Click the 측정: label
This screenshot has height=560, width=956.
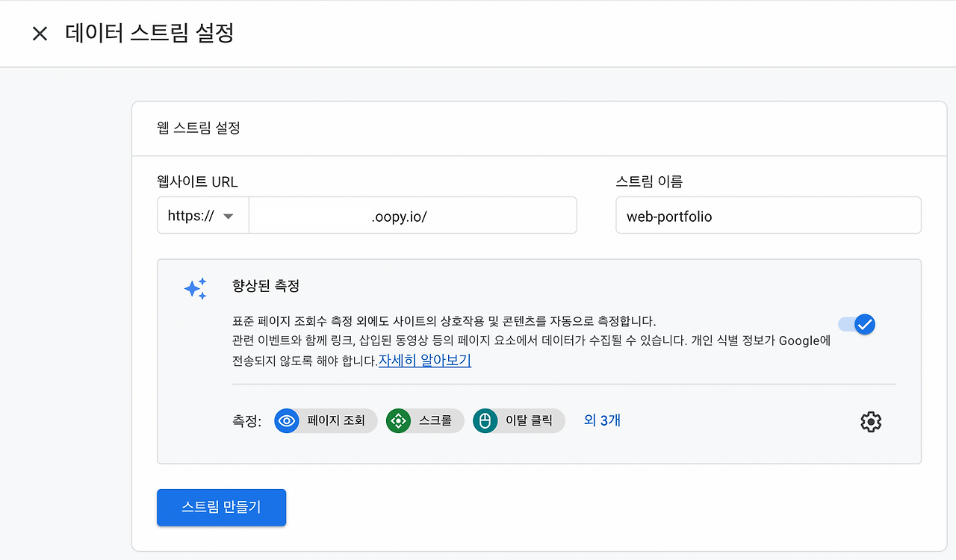click(x=247, y=421)
